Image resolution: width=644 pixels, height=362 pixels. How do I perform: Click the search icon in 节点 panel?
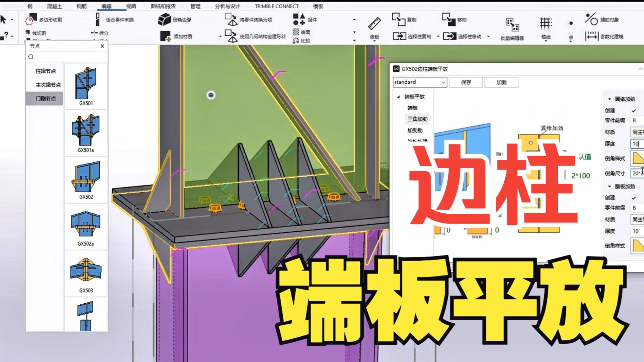tap(31, 57)
